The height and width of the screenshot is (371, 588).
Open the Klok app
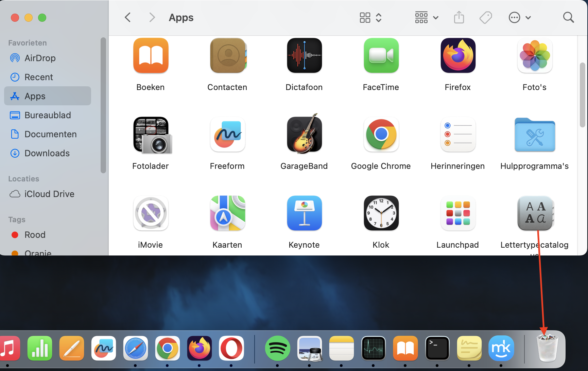pyautogui.click(x=381, y=213)
